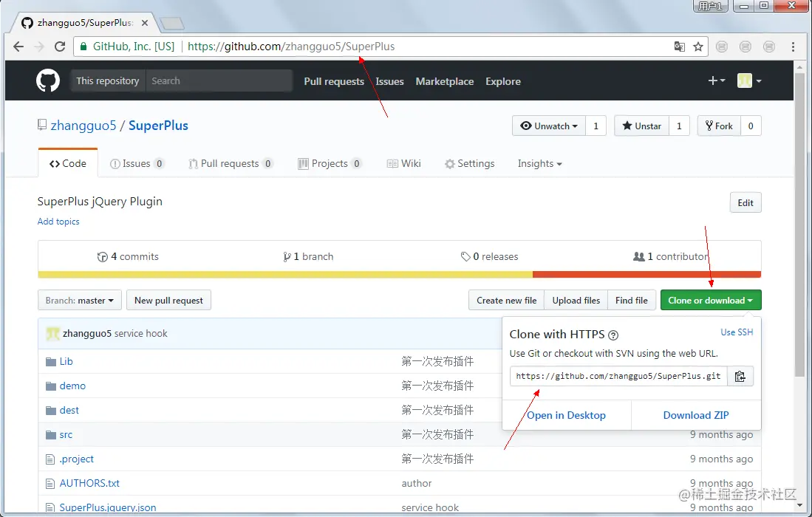This screenshot has width=812, height=517.
Task: Bookmark the page using the star icon
Action: click(x=698, y=47)
